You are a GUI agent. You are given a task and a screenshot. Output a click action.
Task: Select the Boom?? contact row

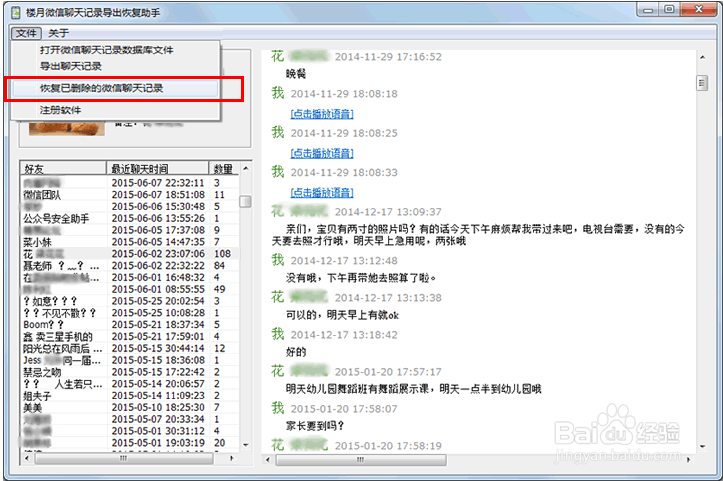click(x=130, y=325)
